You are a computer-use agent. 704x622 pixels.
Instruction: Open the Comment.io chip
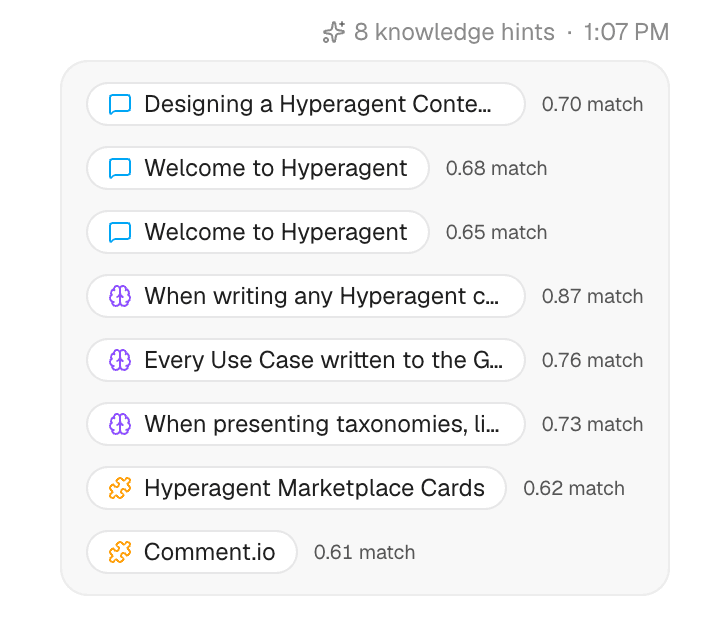coord(192,552)
